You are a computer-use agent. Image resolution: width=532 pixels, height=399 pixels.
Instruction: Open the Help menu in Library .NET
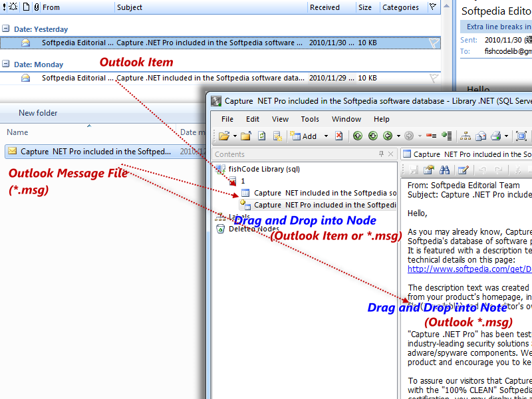click(x=382, y=119)
